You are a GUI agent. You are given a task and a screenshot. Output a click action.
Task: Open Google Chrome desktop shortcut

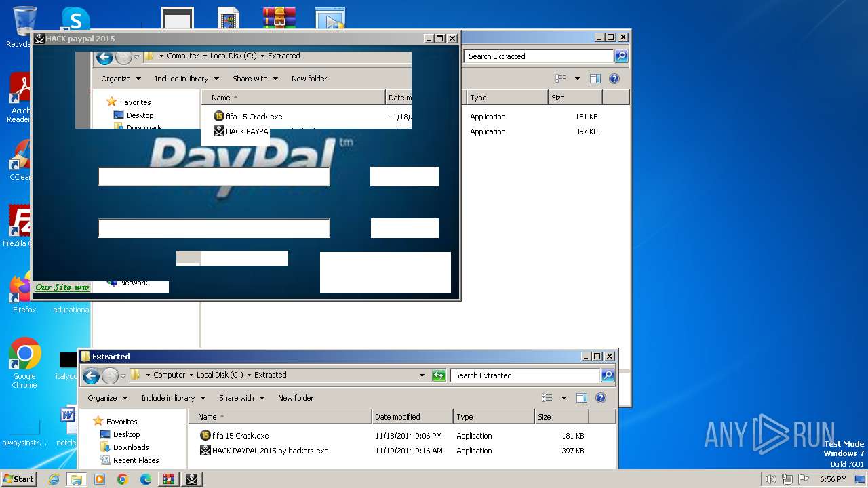24,363
